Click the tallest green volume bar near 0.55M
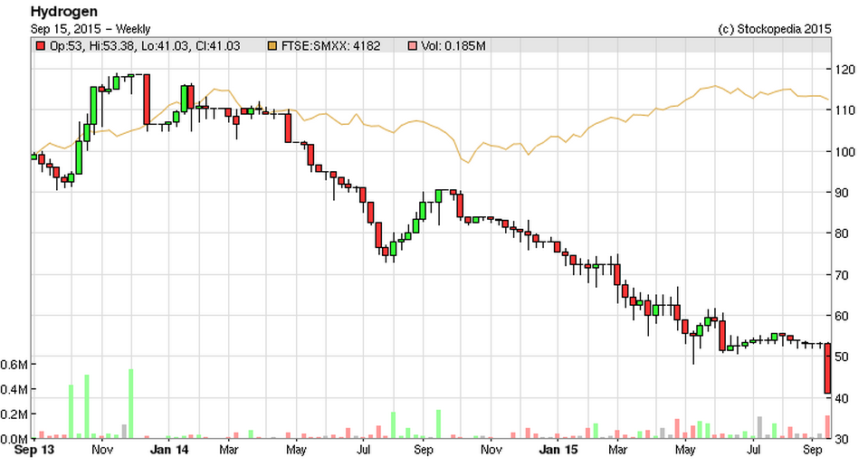This screenshot has width=868, height=476. [x=131, y=404]
